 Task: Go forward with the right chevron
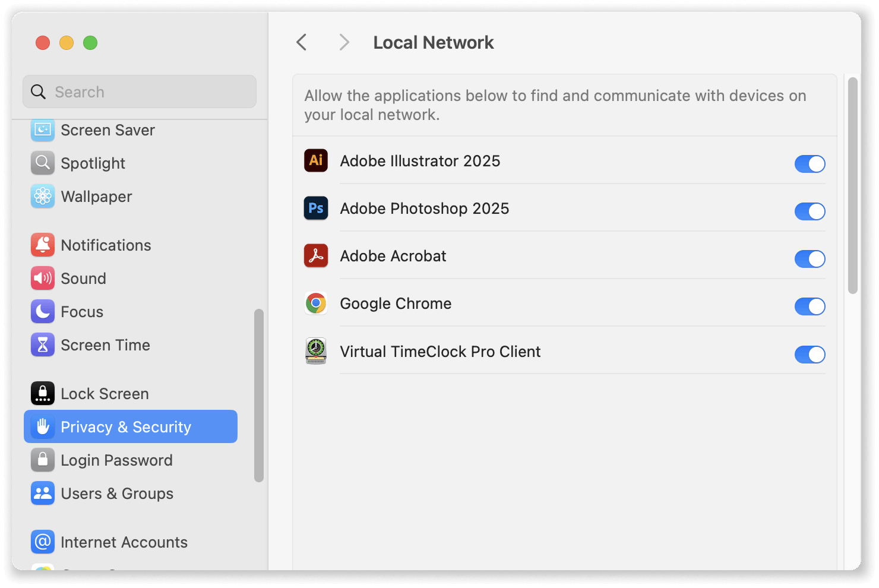pos(344,42)
